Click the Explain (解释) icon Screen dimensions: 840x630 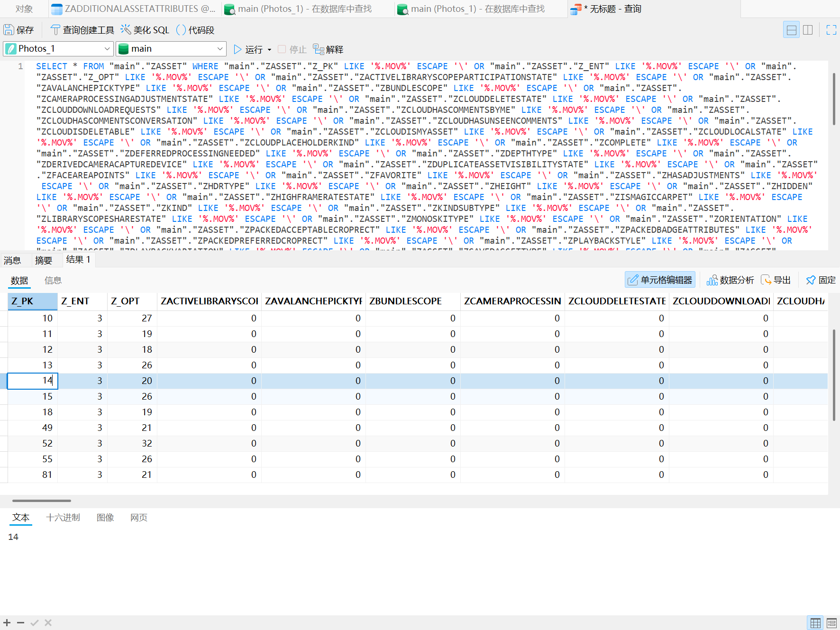(x=319, y=49)
